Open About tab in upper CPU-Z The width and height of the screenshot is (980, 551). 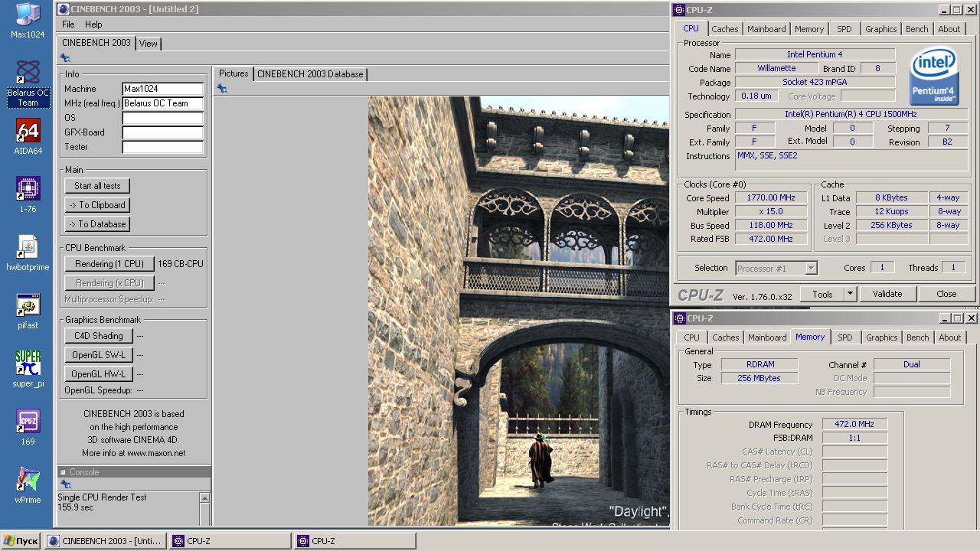tap(949, 29)
